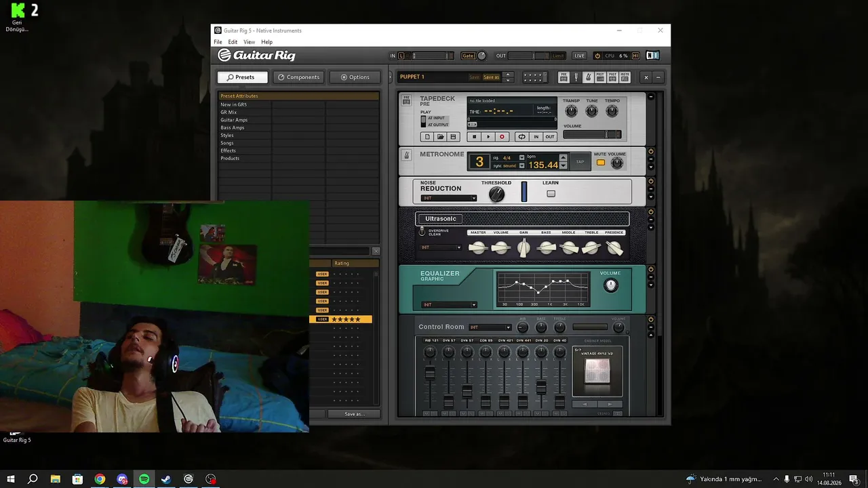Open the View menu

(249, 42)
